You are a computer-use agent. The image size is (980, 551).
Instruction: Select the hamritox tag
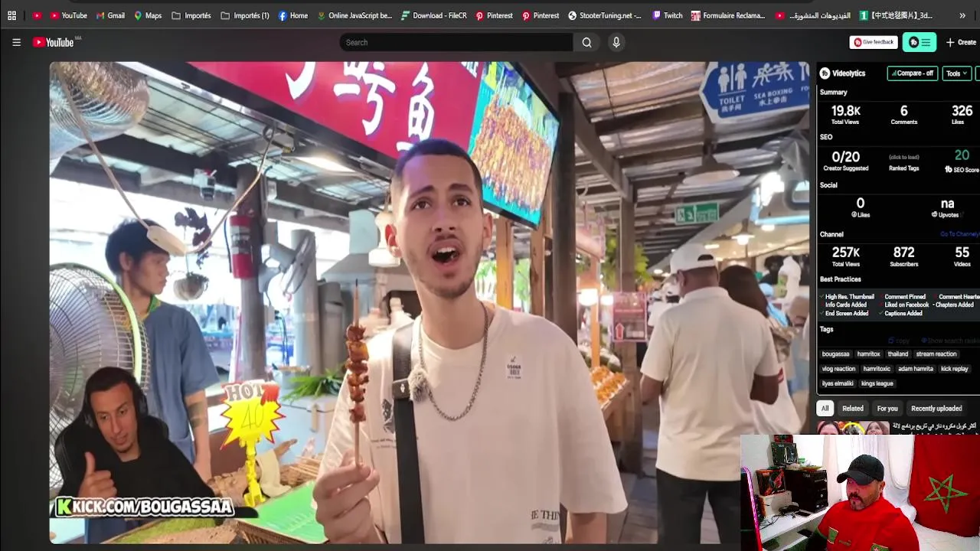[x=868, y=354]
